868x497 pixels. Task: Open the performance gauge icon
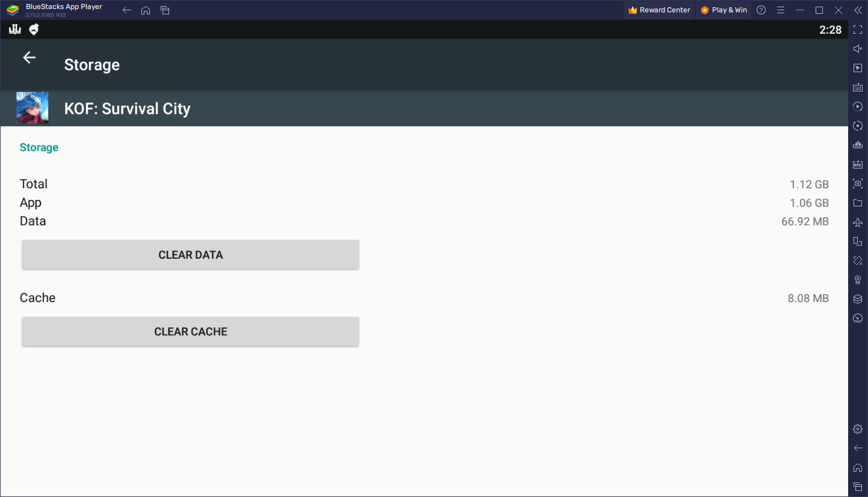[858, 318]
